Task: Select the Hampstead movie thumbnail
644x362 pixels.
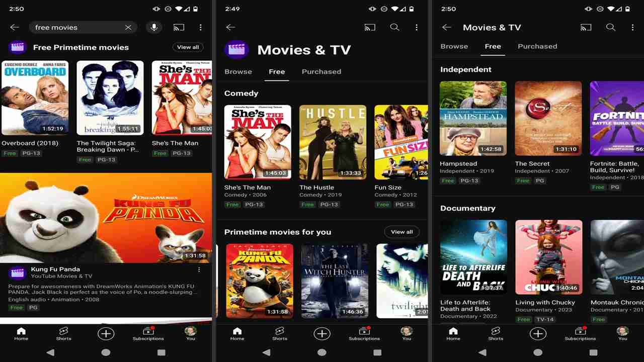Action: coord(473,118)
